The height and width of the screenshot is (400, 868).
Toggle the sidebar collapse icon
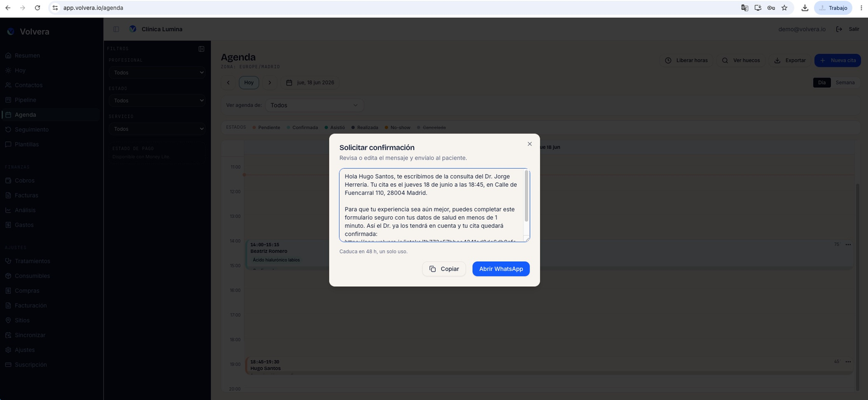point(116,29)
